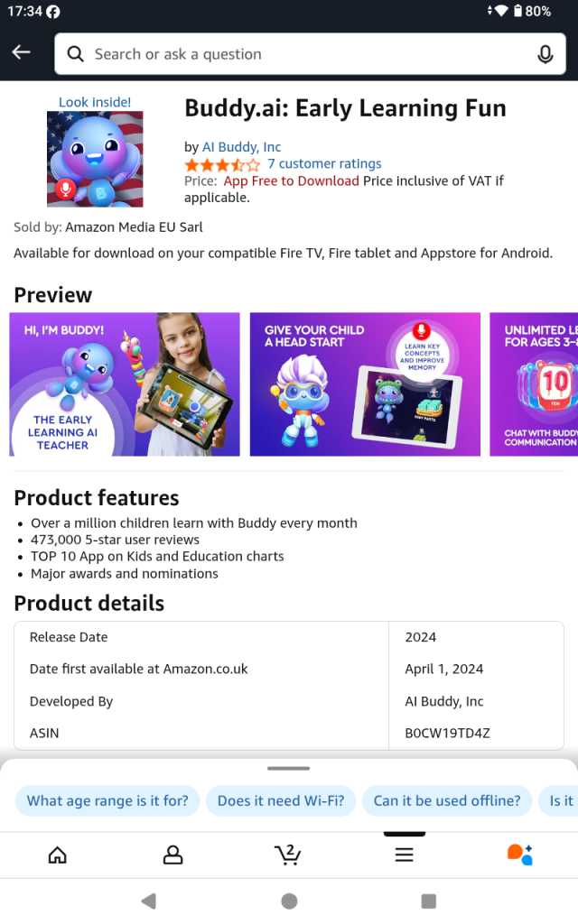
Task: Select 'Does it need Wi-Fi?' suggestion
Action: pyautogui.click(x=281, y=801)
